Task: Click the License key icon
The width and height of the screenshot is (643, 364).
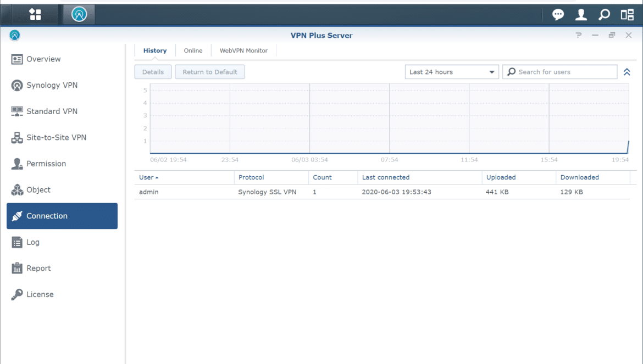Action: pos(17,294)
